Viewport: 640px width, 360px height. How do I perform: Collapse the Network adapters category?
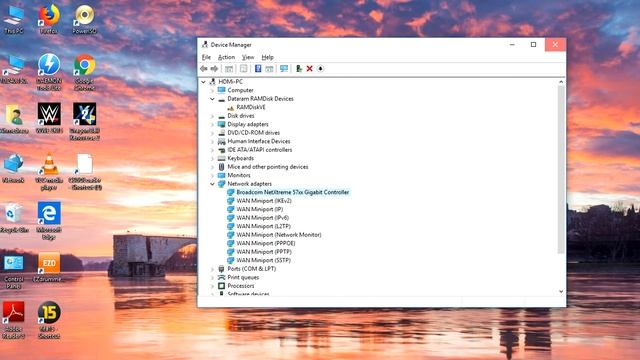point(212,184)
